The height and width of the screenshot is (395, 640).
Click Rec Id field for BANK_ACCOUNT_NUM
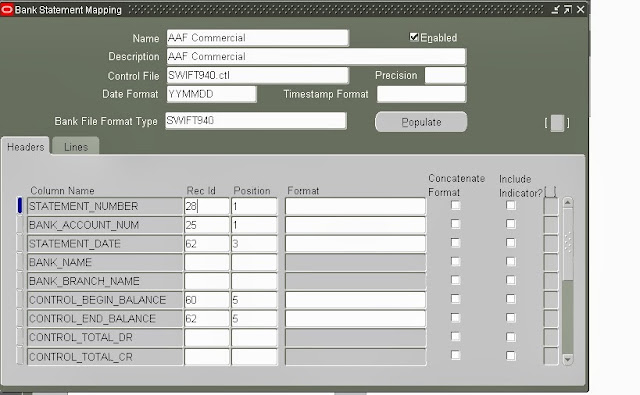tap(207, 225)
